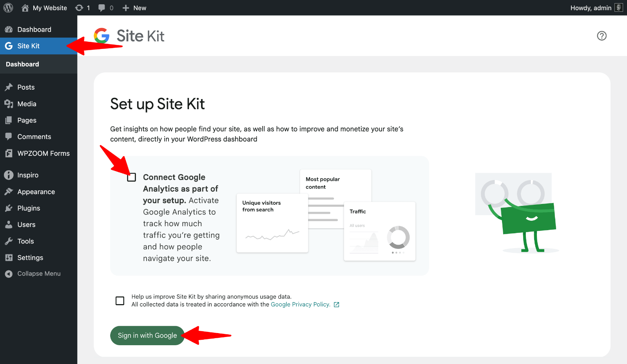Click the Collapse Menu arrow icon
This screenshot has height=364, width=627.
point(9,274)
